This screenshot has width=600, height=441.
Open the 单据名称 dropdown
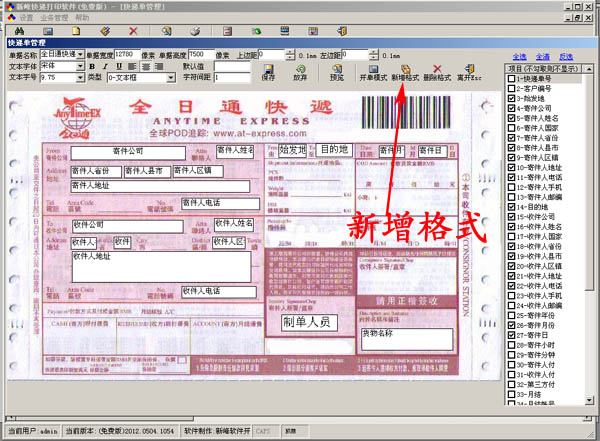point(80,55)
